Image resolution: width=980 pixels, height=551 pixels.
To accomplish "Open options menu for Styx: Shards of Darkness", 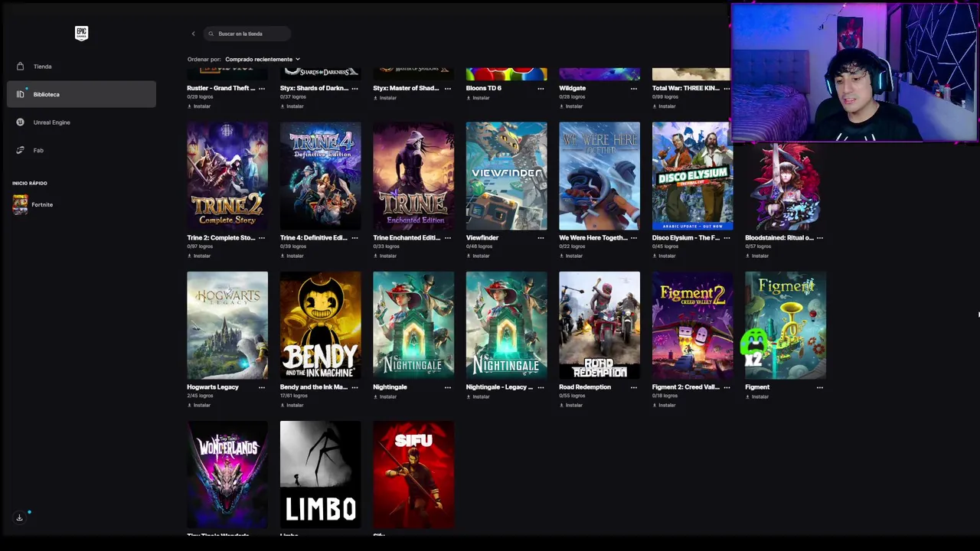I will pyautogui.click(x=354, y=88).
